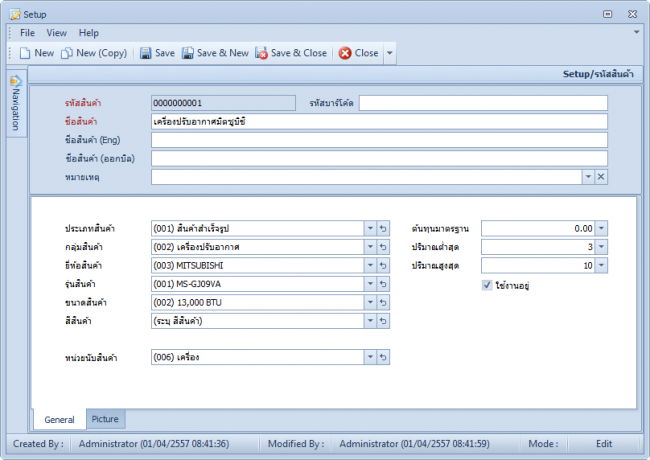Click the Mode Edit status value

pyautogui.click(x=604, y=444)
